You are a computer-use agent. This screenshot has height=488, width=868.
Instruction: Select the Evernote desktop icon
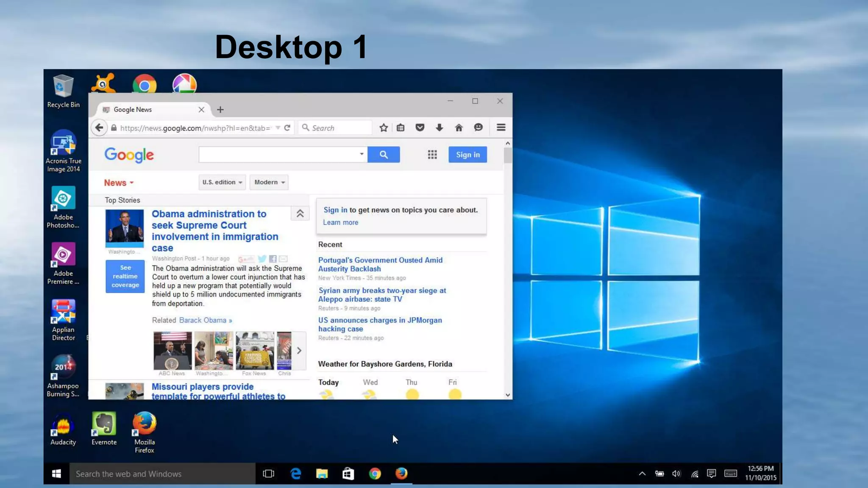pyautogui.click(x=104, y=429)
